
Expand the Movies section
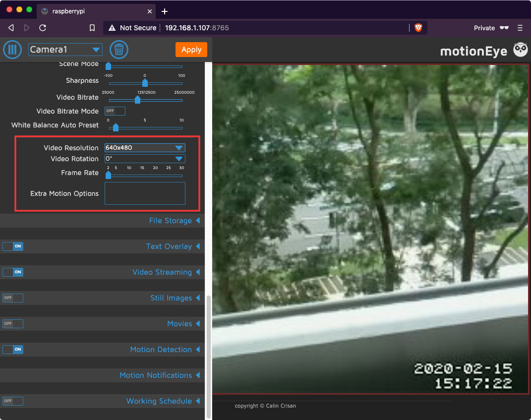coord(183,323)
